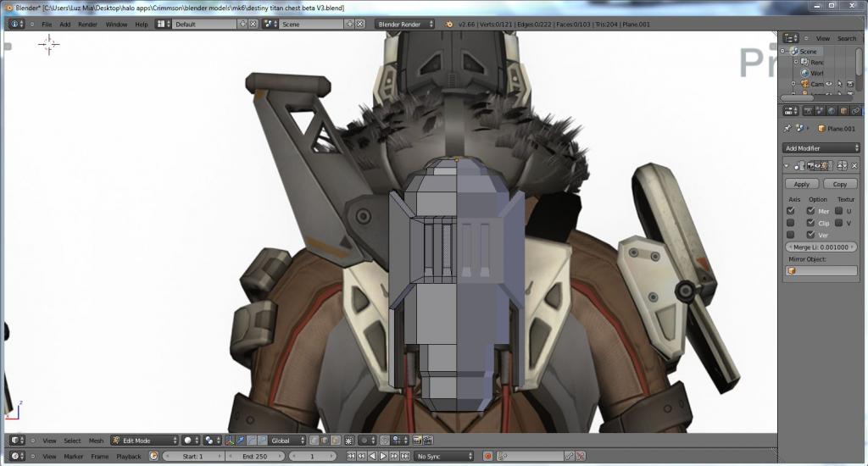868x466 pixels.
Task: Select vertex select mode icon
Action: coord(314,441)
